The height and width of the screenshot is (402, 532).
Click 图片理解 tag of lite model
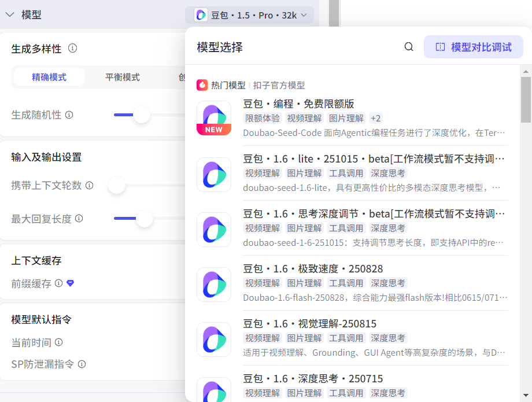(304, 174)
